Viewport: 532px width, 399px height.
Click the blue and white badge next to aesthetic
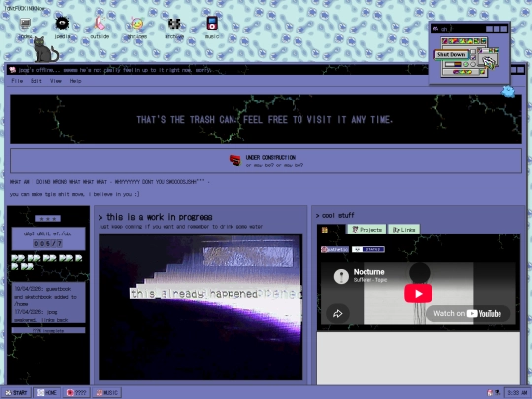368,249
